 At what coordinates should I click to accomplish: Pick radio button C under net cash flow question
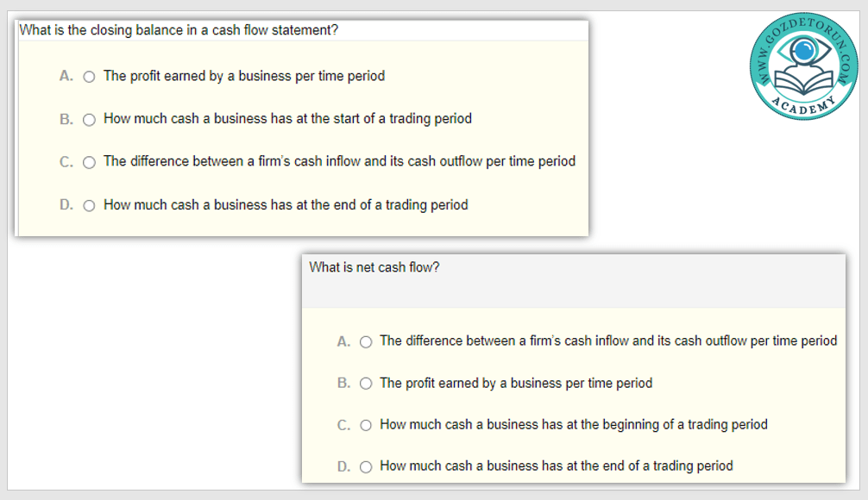click(366, 425)
